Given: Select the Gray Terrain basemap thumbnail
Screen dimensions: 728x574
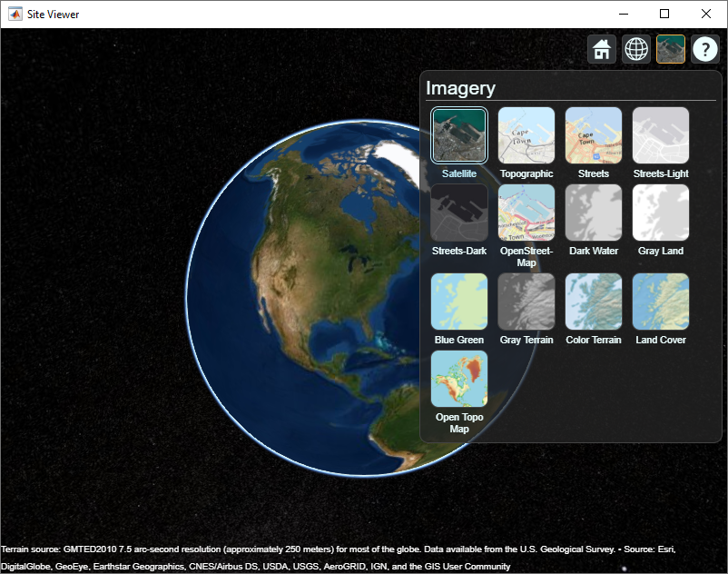Looking at the screenshot, I should 526,302.
